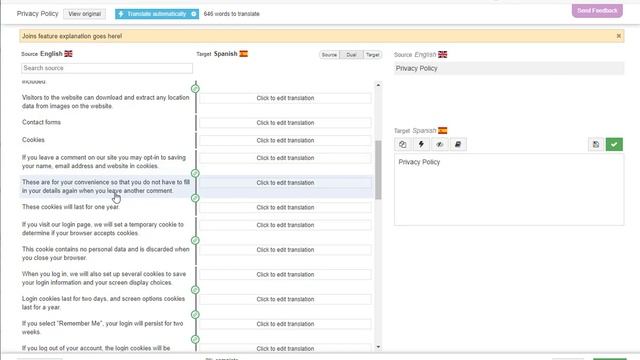Switch to Target view mode

click(372, 55)
